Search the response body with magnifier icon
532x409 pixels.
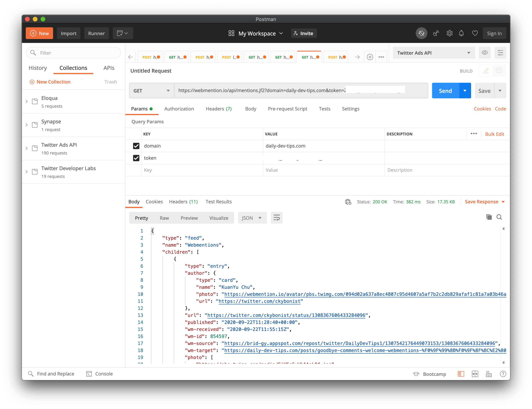click(499, 217)
